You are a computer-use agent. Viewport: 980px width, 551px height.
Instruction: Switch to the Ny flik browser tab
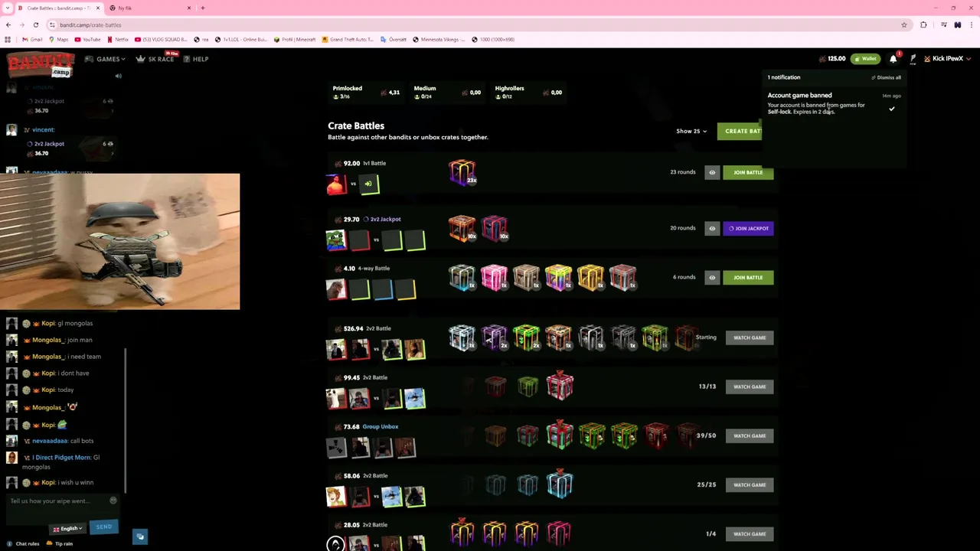(149, 8)
